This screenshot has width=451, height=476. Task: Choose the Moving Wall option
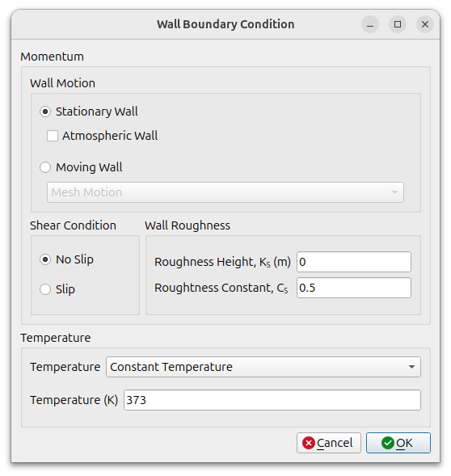pos(45,167)
